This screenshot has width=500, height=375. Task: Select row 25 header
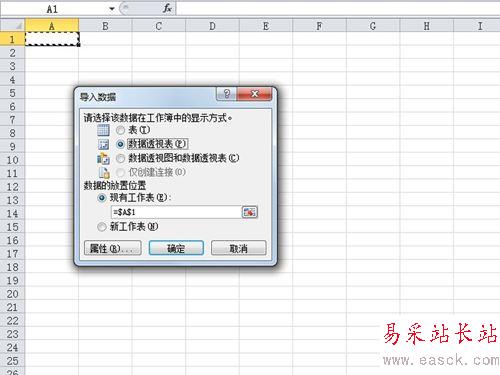pyautogui.click(x=13, y=361)
